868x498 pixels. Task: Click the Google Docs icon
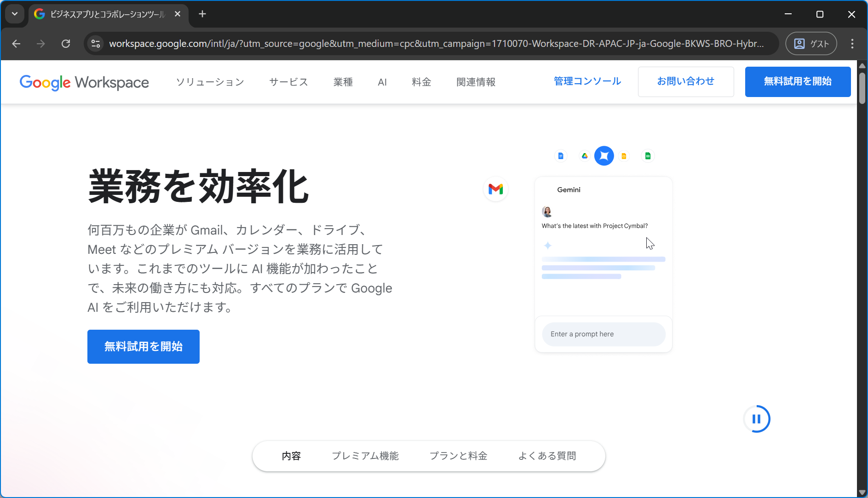coord(560,156)
